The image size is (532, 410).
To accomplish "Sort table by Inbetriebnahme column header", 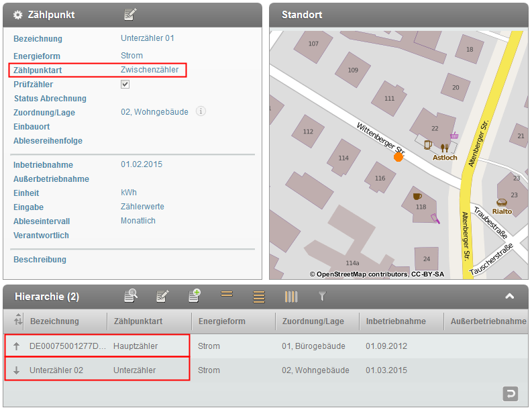I will coord(396,321).
